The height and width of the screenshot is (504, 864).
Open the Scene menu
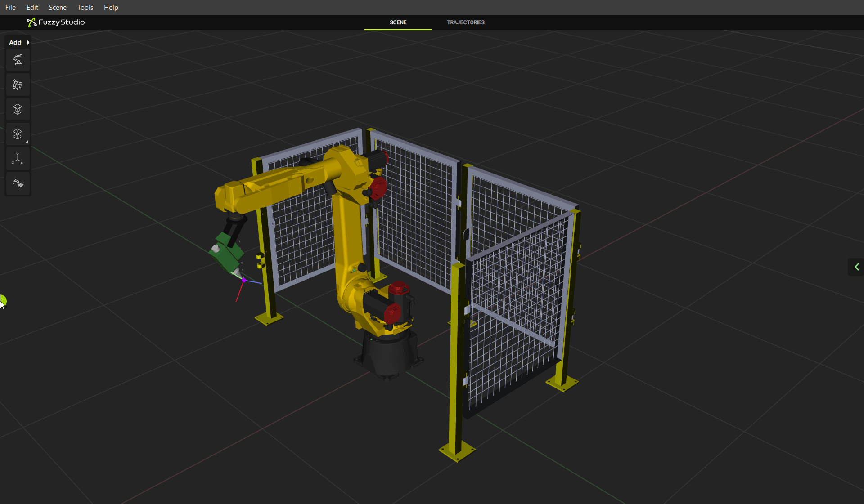tap(58, 7)
